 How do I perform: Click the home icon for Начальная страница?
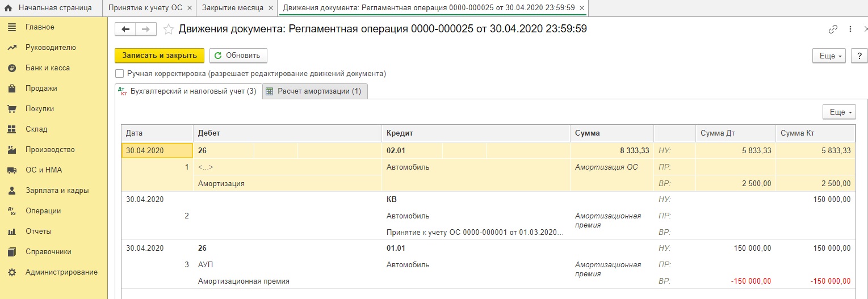coord(9,8)
